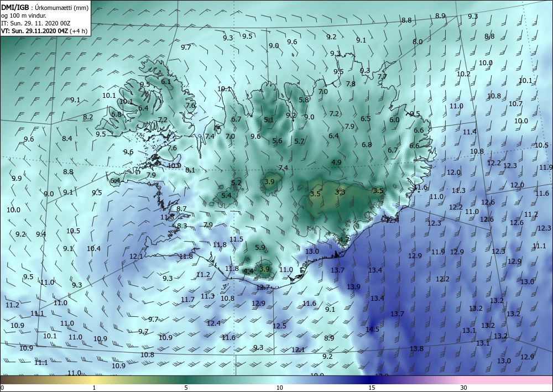The height and width of the screenshot is (392, 553).
Task: Select the map value '8.7'
Action: [181, 208]
